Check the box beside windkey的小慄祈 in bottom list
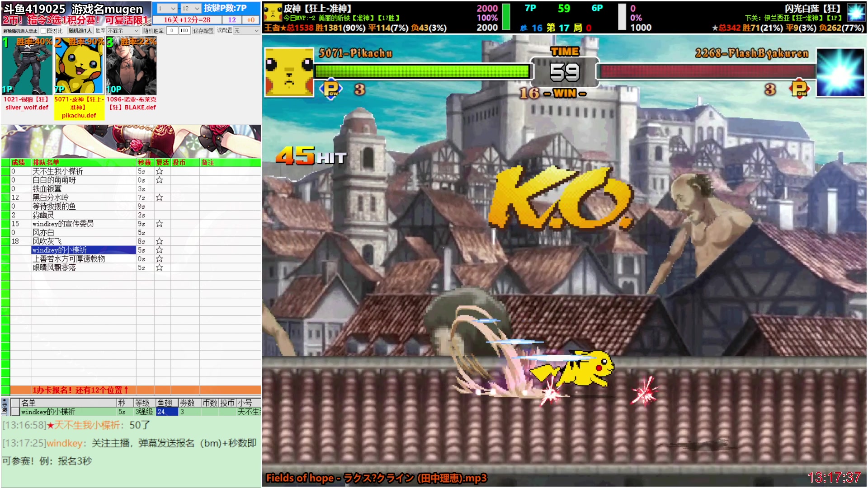Viewport: 868px width, 488px height. tap(15, 412)
